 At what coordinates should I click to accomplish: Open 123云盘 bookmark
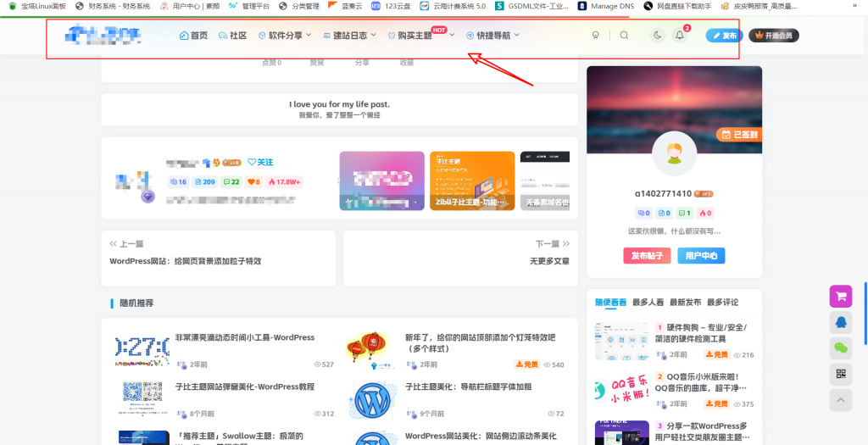click(392, 6)
